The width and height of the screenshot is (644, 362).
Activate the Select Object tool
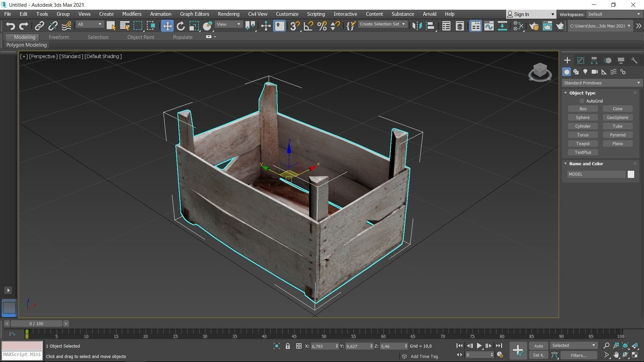click(x=111, y=26)
